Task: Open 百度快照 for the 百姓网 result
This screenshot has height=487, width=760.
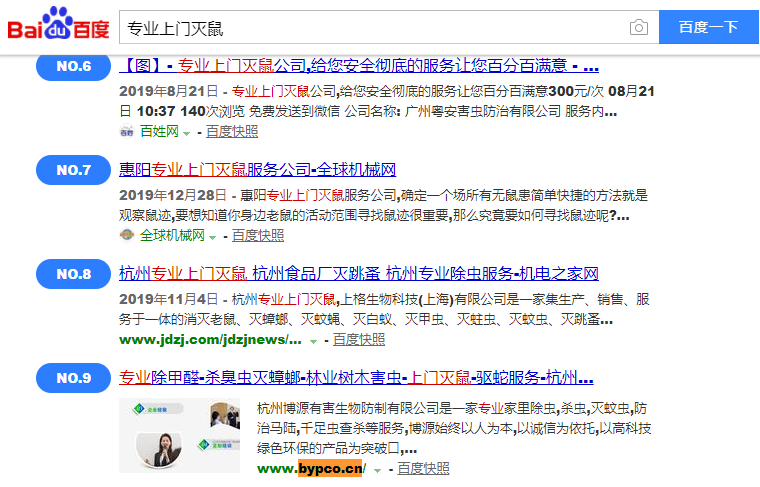Action: [232, 131]
